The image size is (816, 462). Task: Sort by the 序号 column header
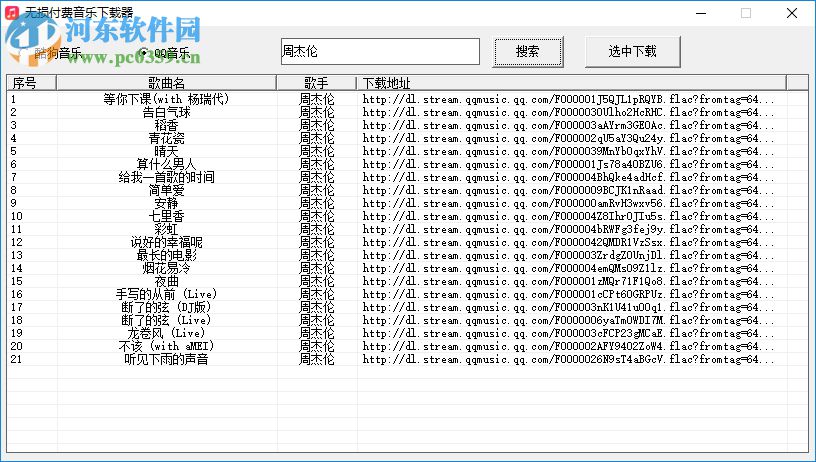[x=31, y=83]
